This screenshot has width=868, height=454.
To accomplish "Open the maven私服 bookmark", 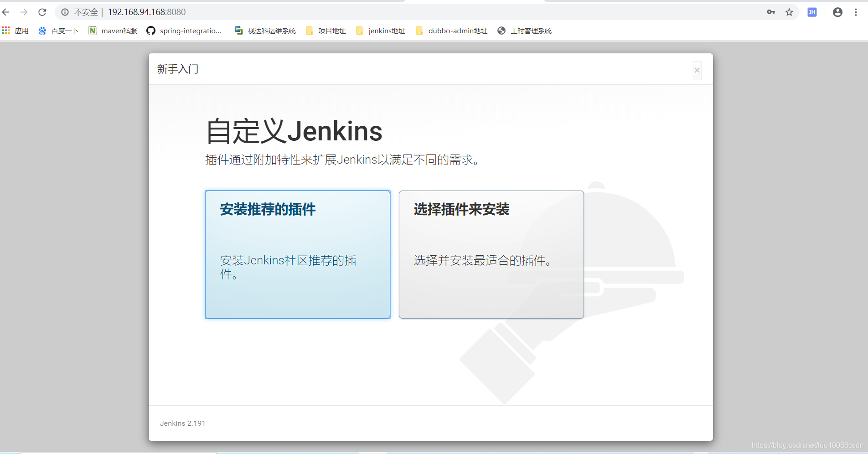I will 113,31.
